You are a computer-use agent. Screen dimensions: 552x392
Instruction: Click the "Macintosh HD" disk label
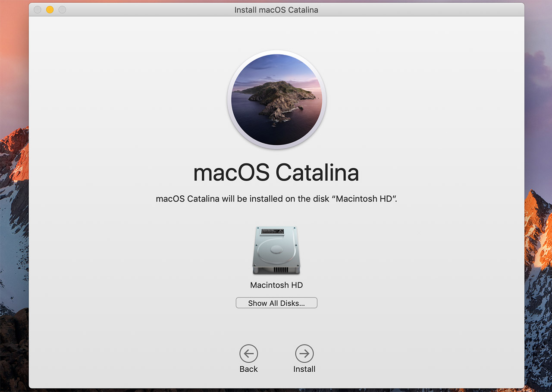276,285
